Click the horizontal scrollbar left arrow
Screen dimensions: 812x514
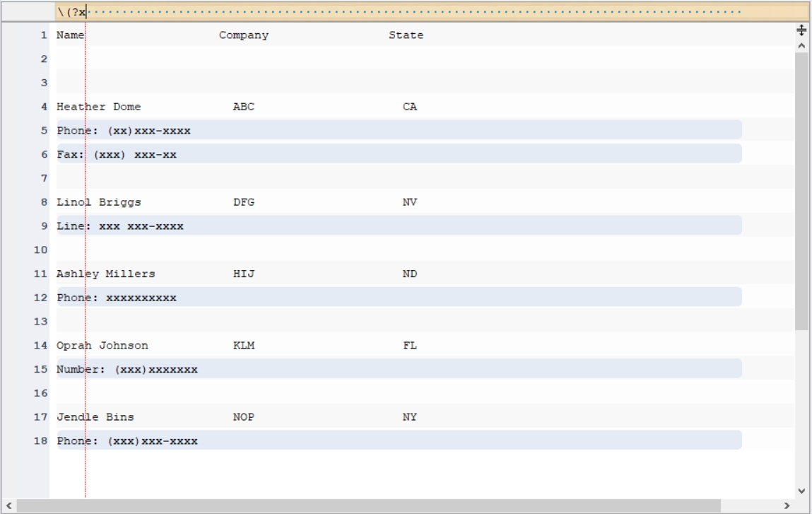tap(8, 506)
